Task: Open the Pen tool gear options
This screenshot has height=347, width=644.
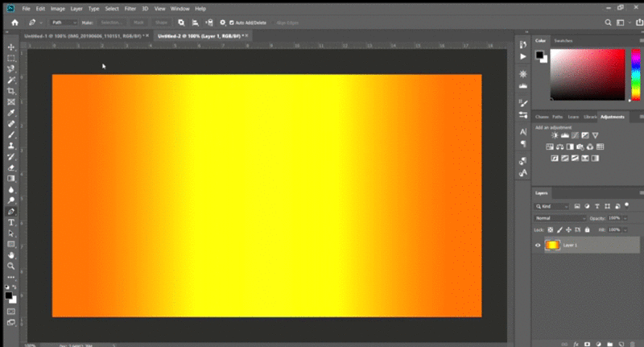Action: (222, 23)
